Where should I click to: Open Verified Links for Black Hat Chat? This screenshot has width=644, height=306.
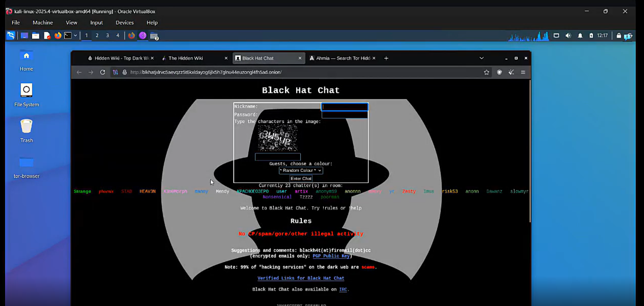click(x=301, y=278)
